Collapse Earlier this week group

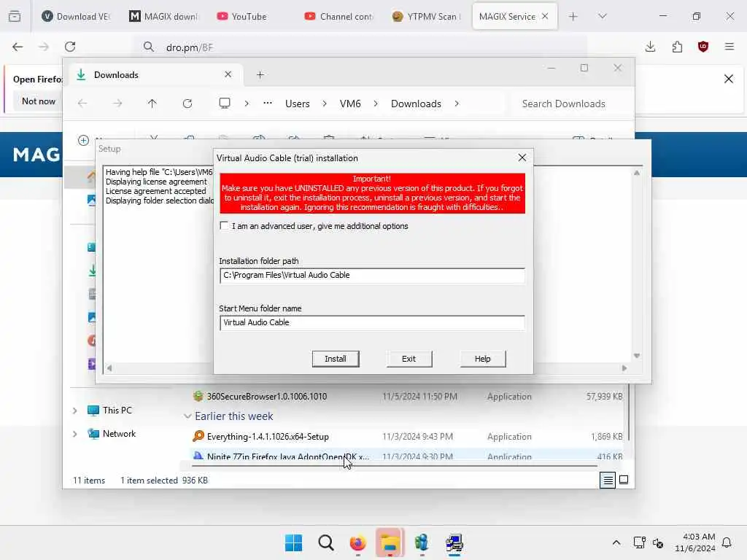(187, 416)
